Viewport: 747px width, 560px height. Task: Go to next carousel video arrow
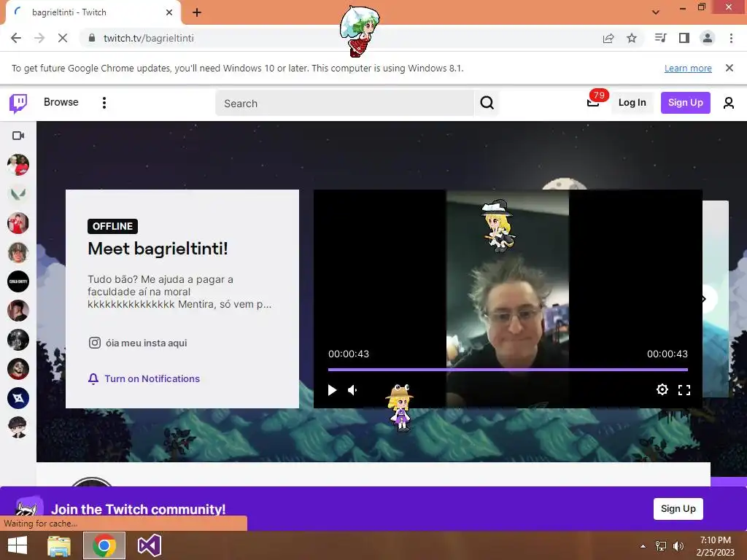point(705,299)
